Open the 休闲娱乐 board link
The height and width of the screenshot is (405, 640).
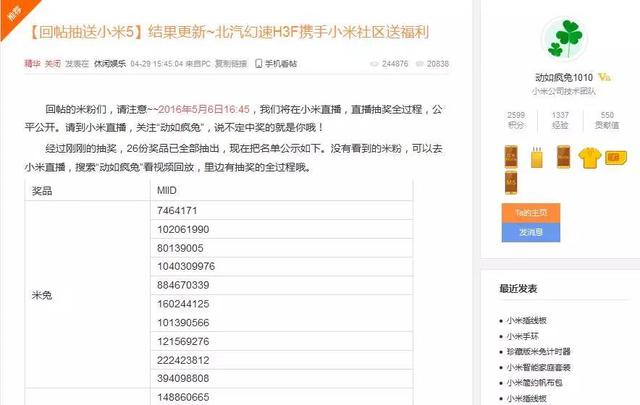coord(110,64)
